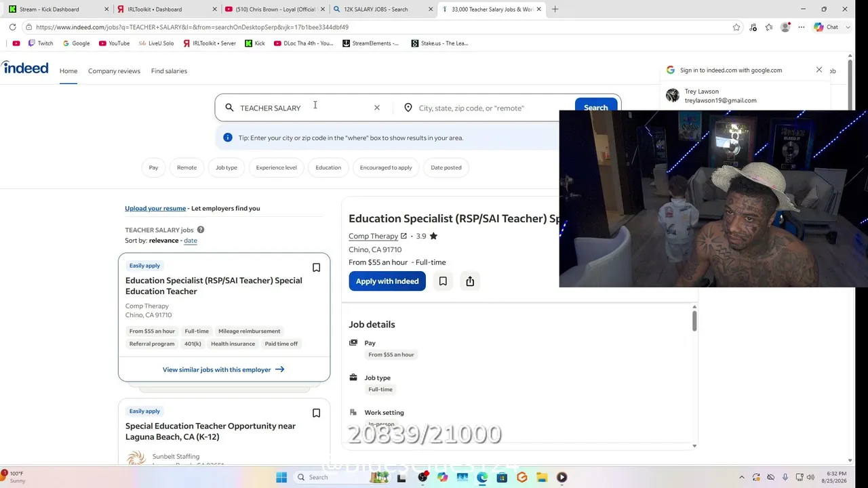Open browser settings three-dot menu
This screenshot has height=488, width=868.
pos(802,27)
